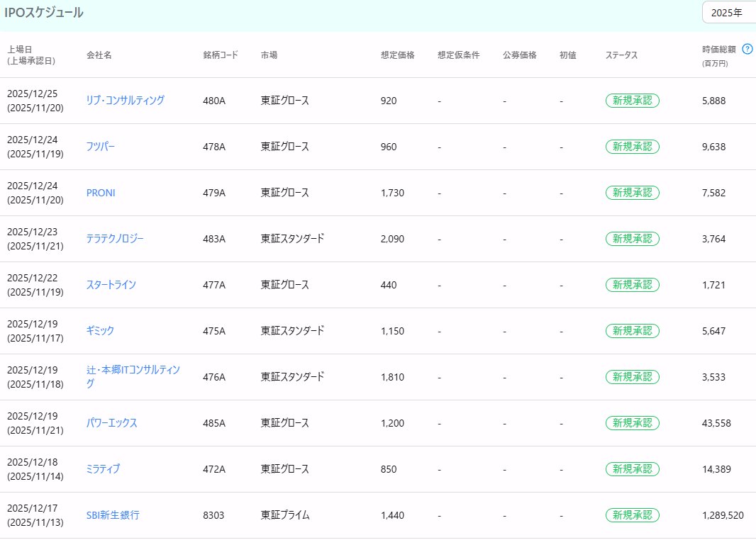Image resolution: width=756 pixels, height=540 pixels.
Task: Click 新規承認 badge in スタートライン row
Action: tap(633, 285)
